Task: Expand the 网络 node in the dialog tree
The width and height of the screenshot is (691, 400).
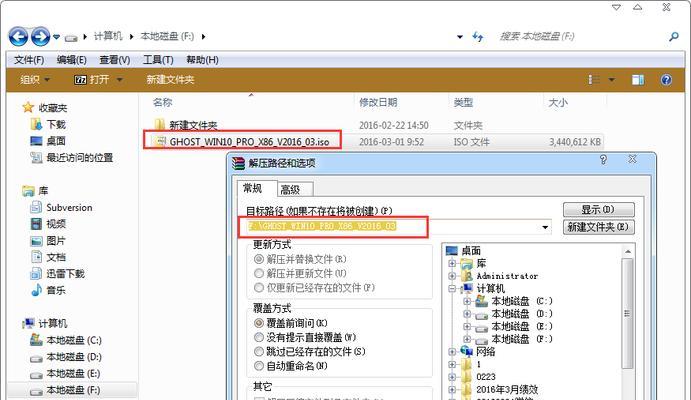Action: [x=452, y=352]
